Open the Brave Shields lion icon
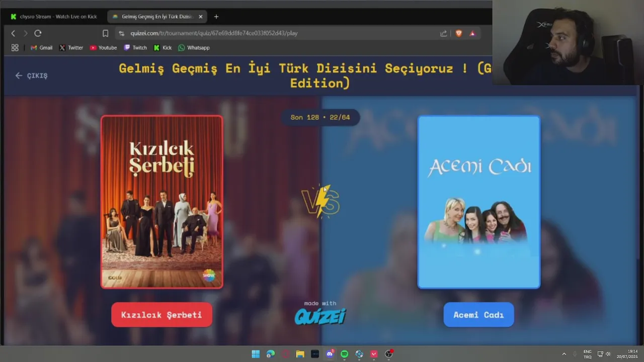644x362 pixels. (459, 33)
